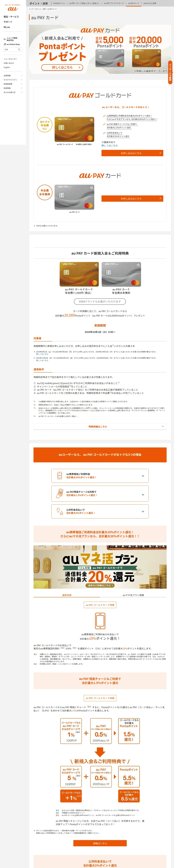The width and height of the screenshot is (174, 868).
Task: Click the external link icon beside 法人のお客さま
Action: (22, 92)
